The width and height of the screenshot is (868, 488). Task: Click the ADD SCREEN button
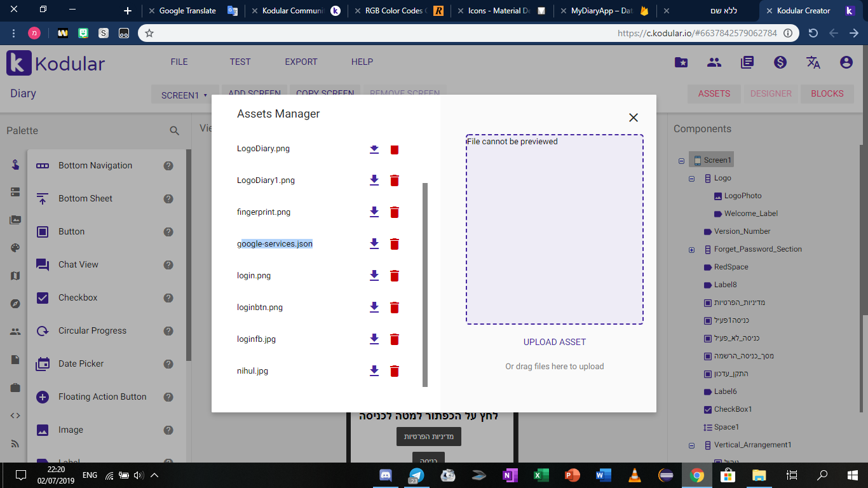pyautogui.click(x=254, y=93)
